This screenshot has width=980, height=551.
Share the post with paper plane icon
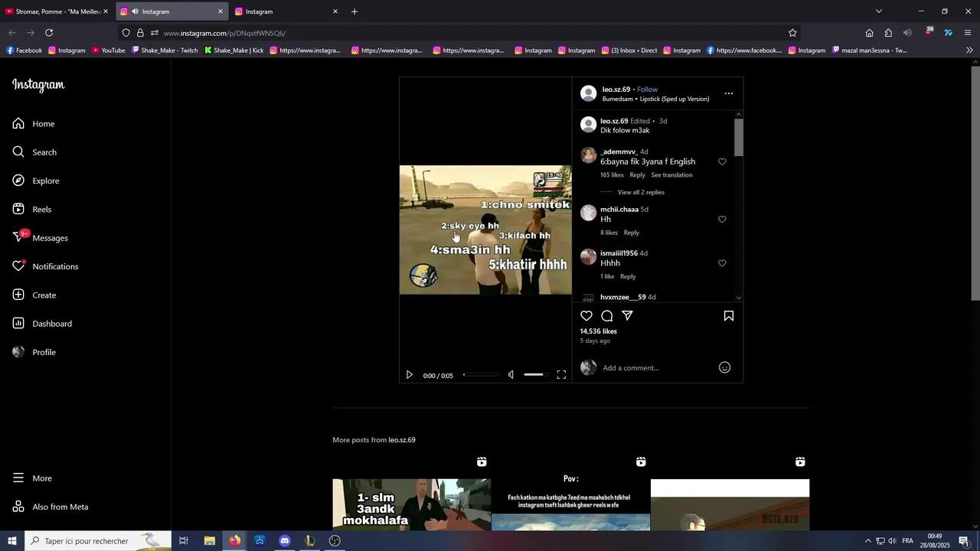[x=627, y=316]
